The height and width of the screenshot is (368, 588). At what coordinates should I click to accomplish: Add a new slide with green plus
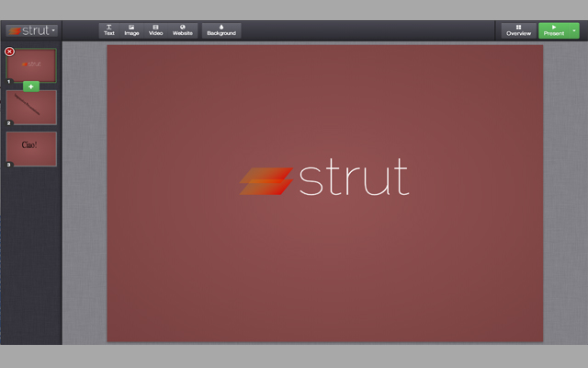[31, 86]
